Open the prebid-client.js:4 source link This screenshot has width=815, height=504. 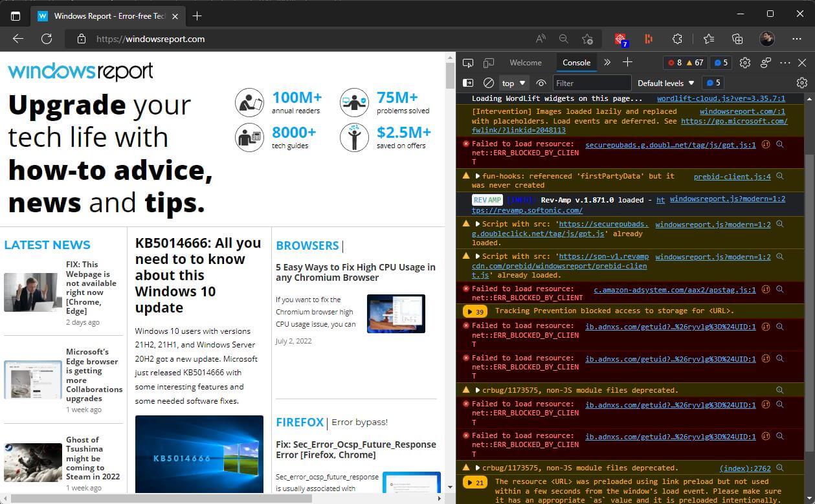coord(732,176)
